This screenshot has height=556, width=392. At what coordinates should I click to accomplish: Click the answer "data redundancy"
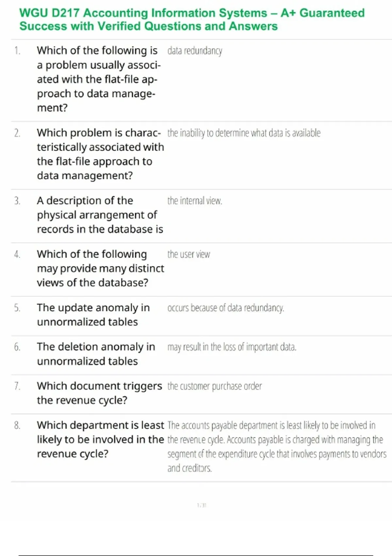[195, 51]
